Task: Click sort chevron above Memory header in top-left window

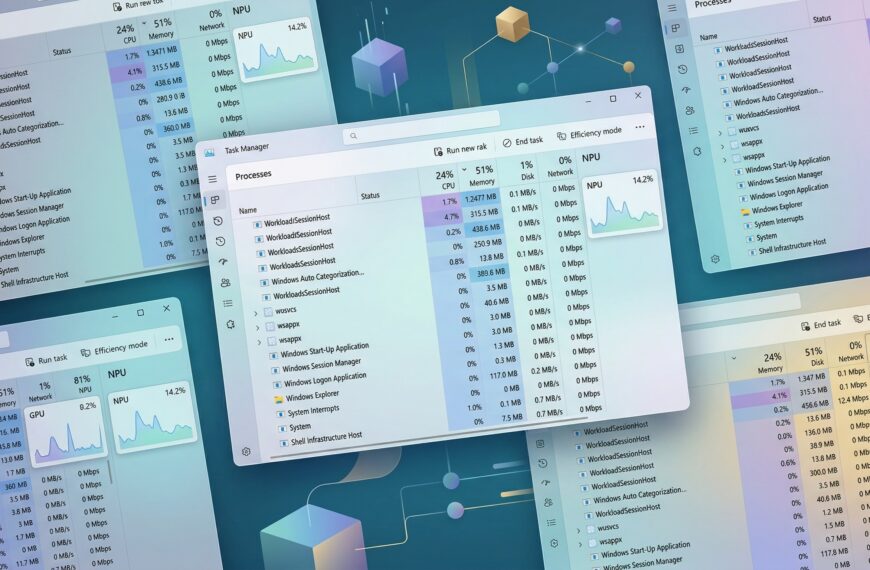Action: pos(144,24)
